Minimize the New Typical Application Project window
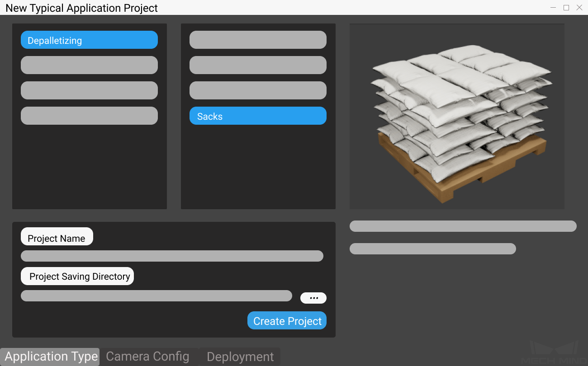This screenshot has height=366, width=588. [x=553, y=7]
